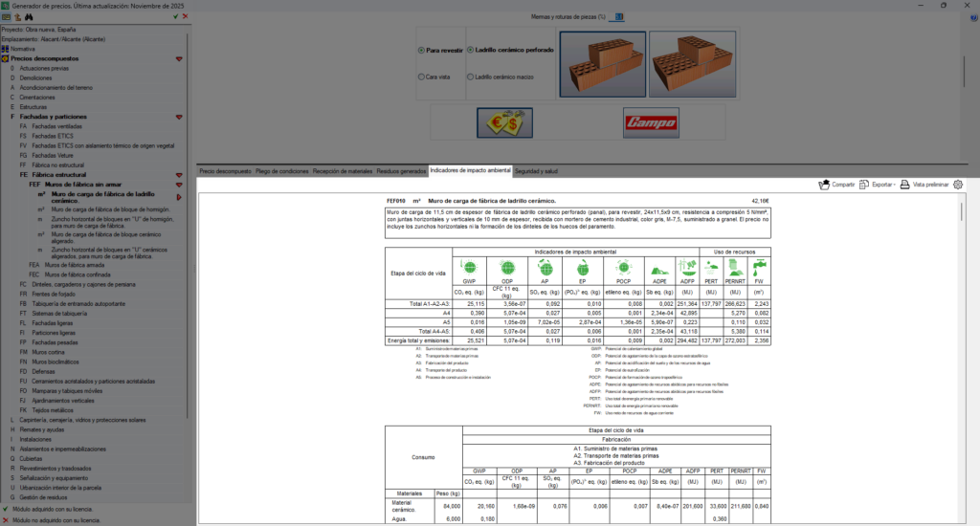Image resolution: width=980 pixels, height=526 pixels.
Task: Click the Compartir button
Action: pyautogui.click(x=836, y=185)
